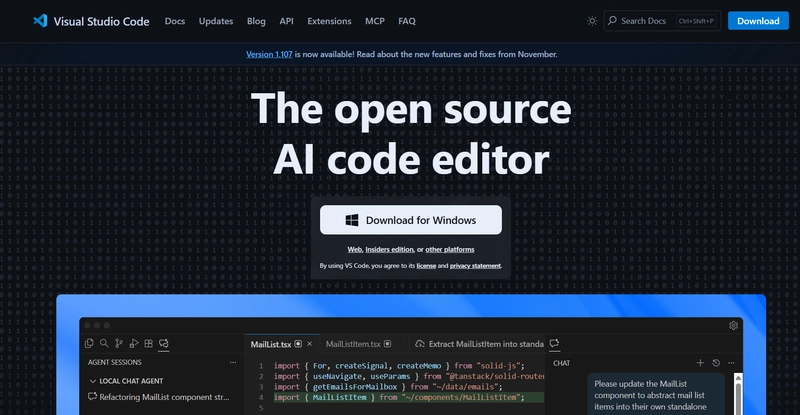The height and width of the screenshot is (415, 800).
Task: Open the Extensions grid icon
Action: (x=148, y=343)
